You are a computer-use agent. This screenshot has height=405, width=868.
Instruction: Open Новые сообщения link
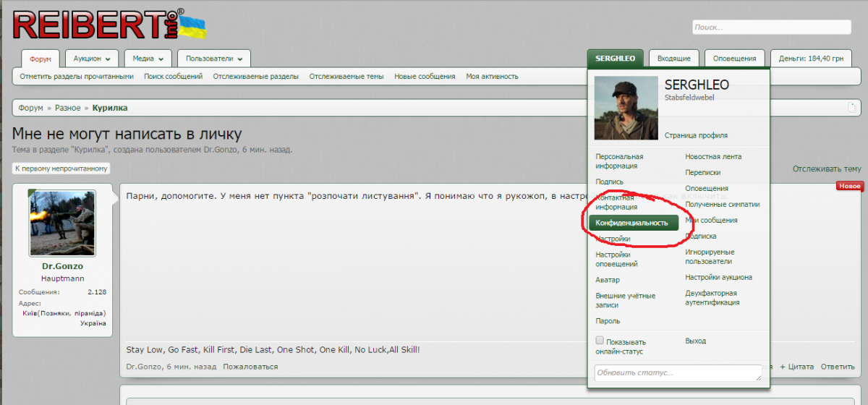425,76
